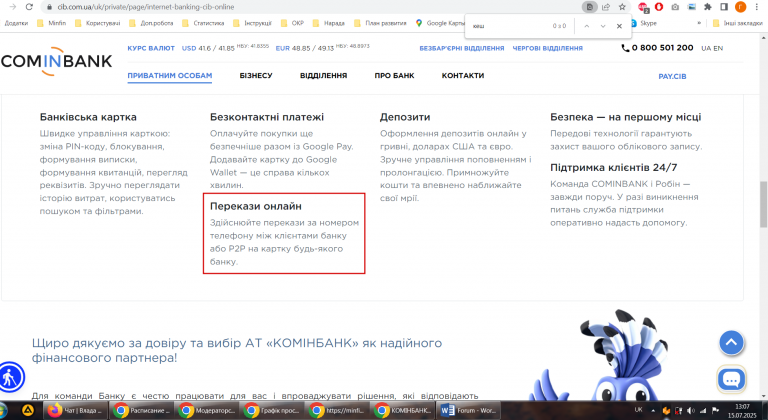Open the КУРС ВАЛЮТ link
The image size is (768, 420).
pos(151,48)
